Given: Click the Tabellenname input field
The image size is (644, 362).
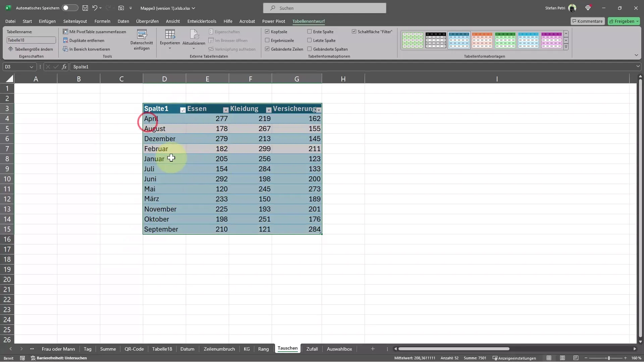Looking at the screenshot, I should click(31, 40).
